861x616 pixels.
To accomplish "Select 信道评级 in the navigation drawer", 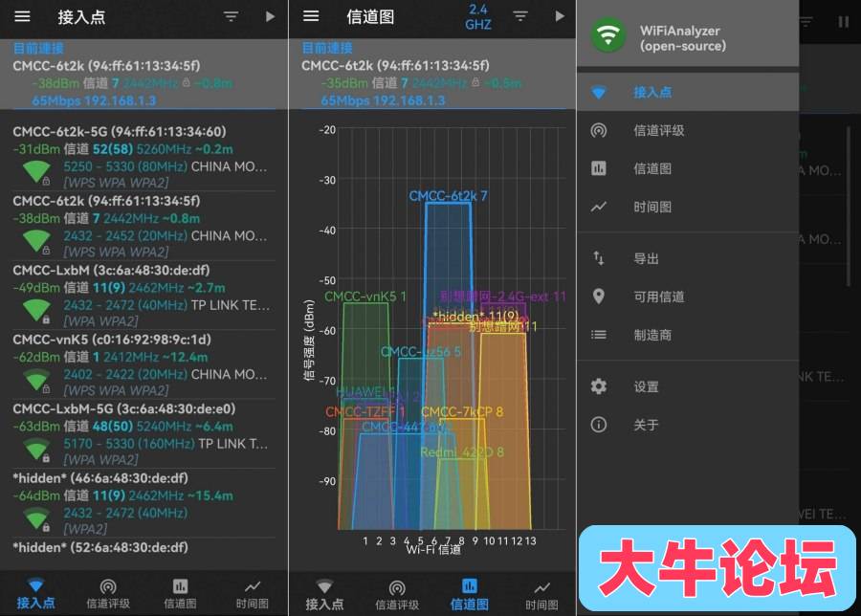I will [x=688, y=131].
